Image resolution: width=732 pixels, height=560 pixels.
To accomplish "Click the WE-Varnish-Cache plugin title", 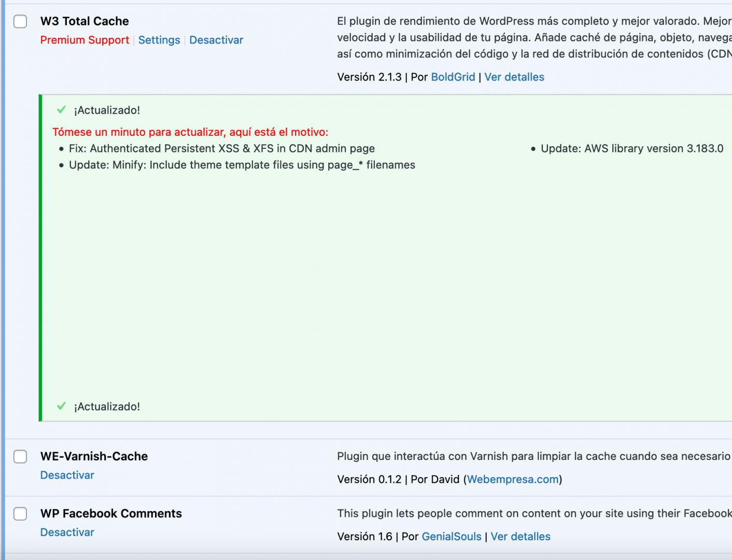I will [x=94, y=456].
